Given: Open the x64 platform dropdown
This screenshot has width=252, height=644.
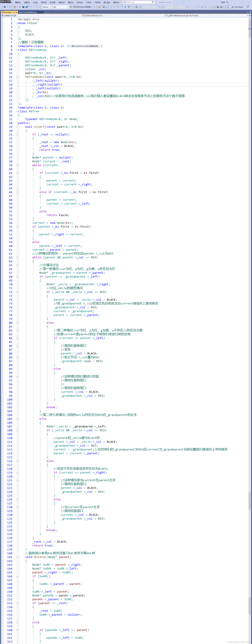Looking at the screenshot, I should [60, 7].
